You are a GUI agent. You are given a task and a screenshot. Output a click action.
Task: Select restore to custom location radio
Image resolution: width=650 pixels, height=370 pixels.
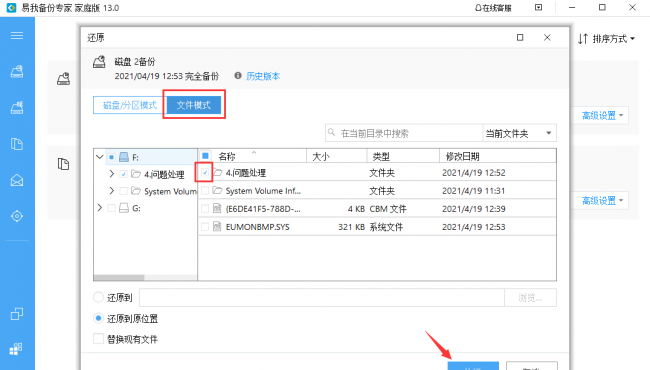pos(98,297)
